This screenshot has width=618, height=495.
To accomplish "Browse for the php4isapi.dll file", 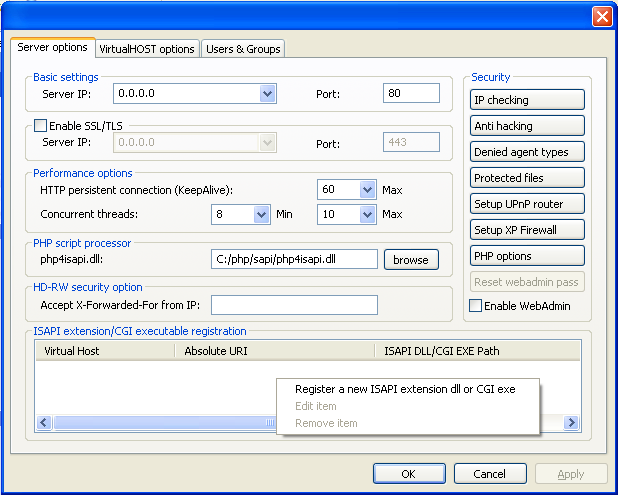I will (x=410, y=260).
